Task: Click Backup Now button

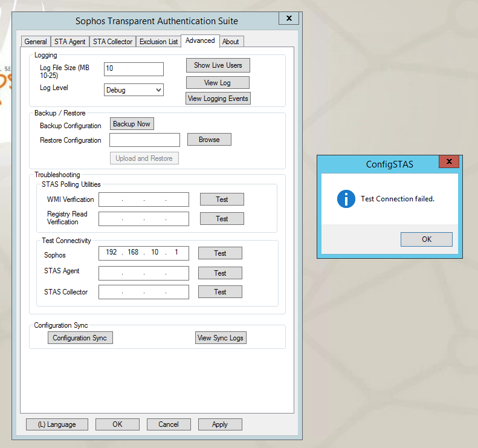Action: click(x=132, y=124)
